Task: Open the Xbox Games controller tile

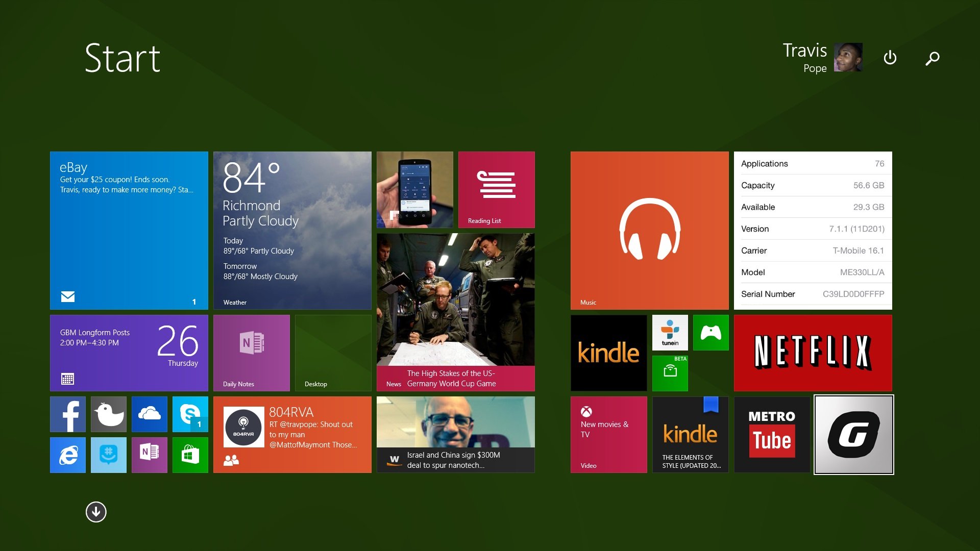Action: (711, 333)
